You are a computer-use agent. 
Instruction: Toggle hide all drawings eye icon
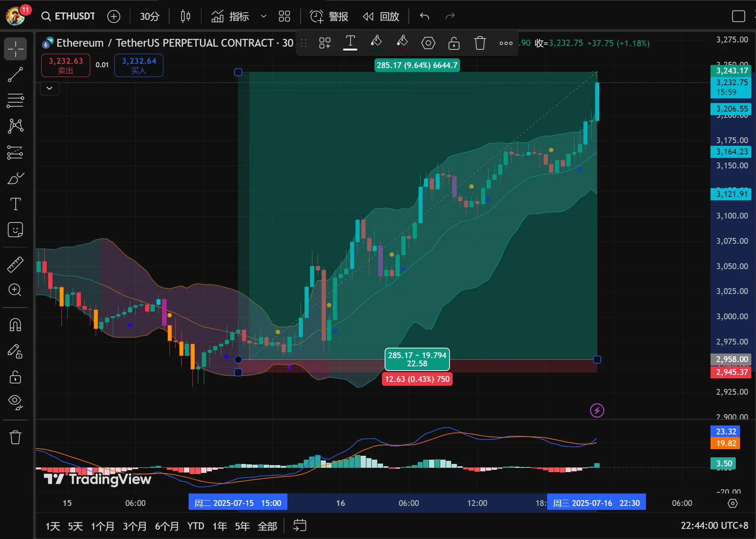click(16, 402)
